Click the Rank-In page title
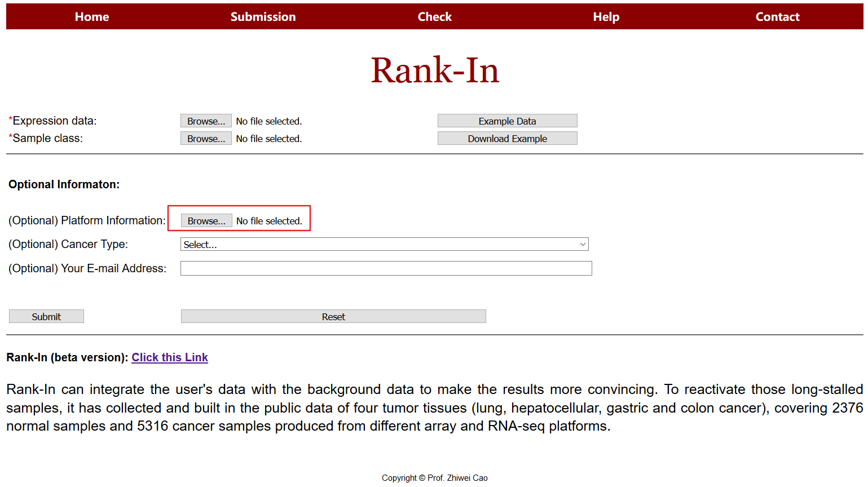 pyautogui.click(x=434, y=70)
